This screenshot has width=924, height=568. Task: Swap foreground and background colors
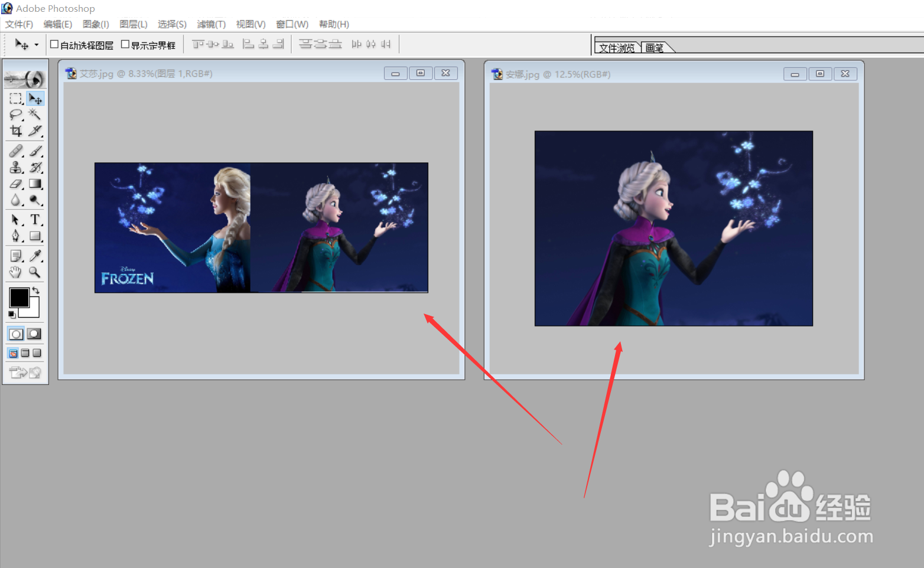point(36,290)
